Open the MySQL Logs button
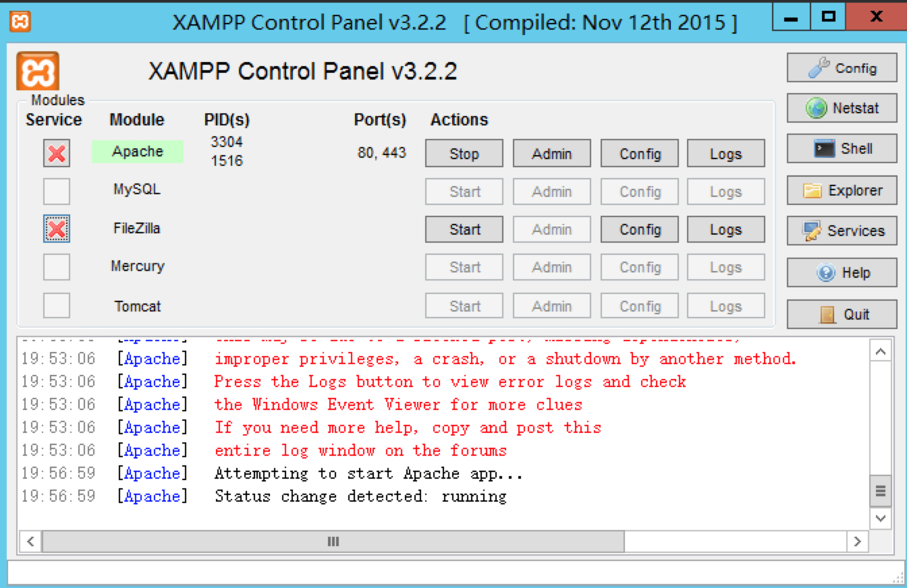This screenshot has width=907, height=588. (725, 192)
